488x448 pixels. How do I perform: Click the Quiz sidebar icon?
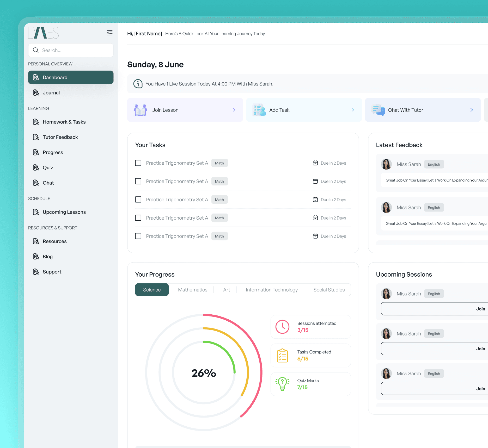tap(36, 168)
